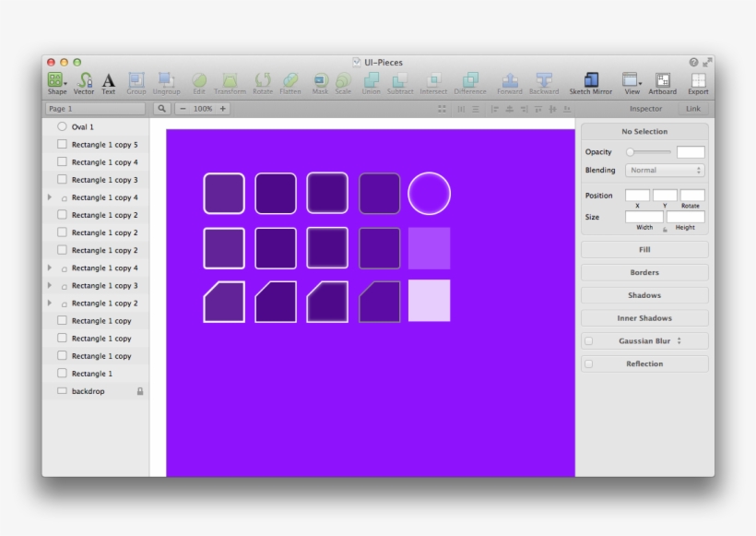This screenshot has width=756, height=536.
Task: Open the Export panel
Action: pyautogui.click(x=698, y=81)
